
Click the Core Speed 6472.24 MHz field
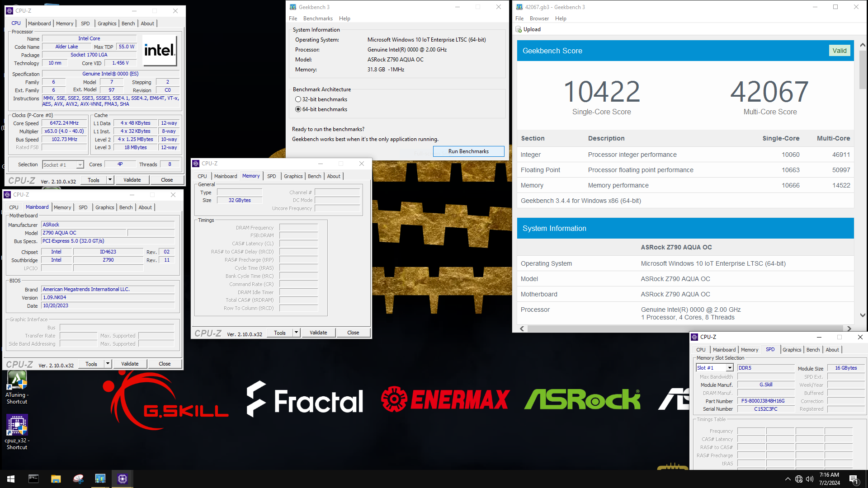click(65, 123)
